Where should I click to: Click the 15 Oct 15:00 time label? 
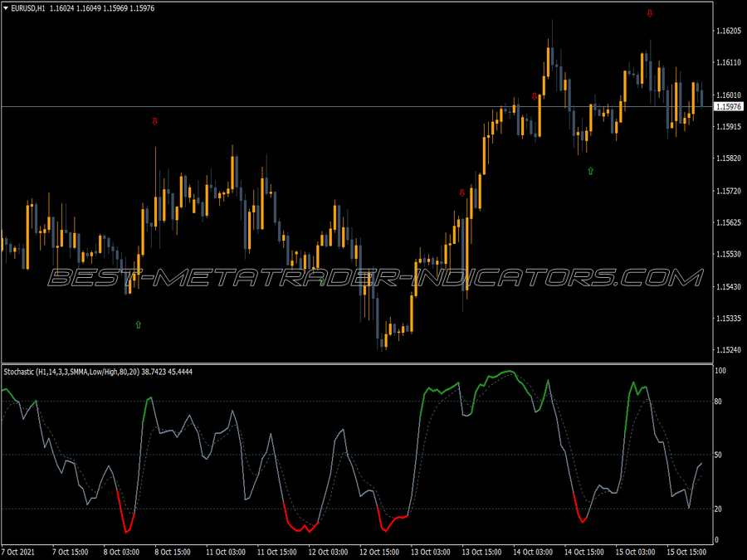click(686, 553)
